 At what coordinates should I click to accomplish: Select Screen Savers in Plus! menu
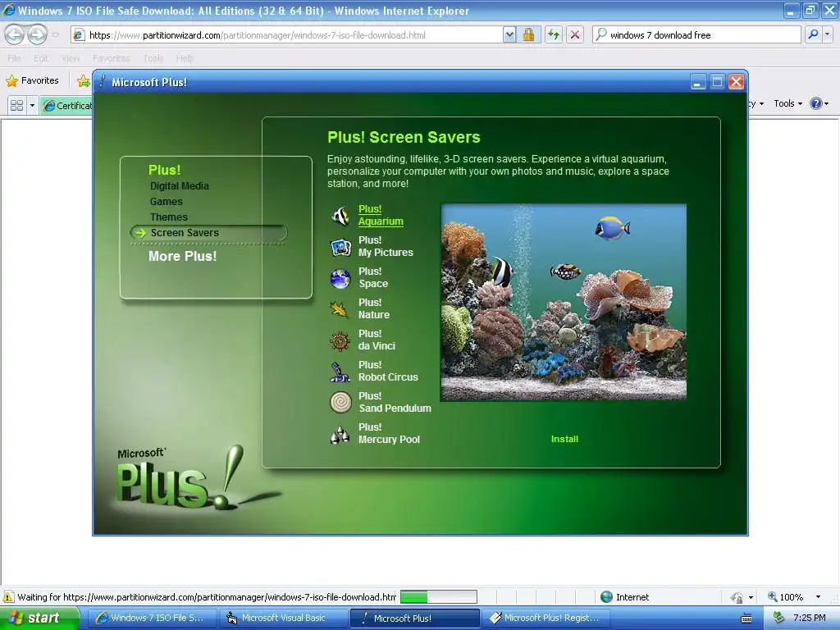(185, 232)
